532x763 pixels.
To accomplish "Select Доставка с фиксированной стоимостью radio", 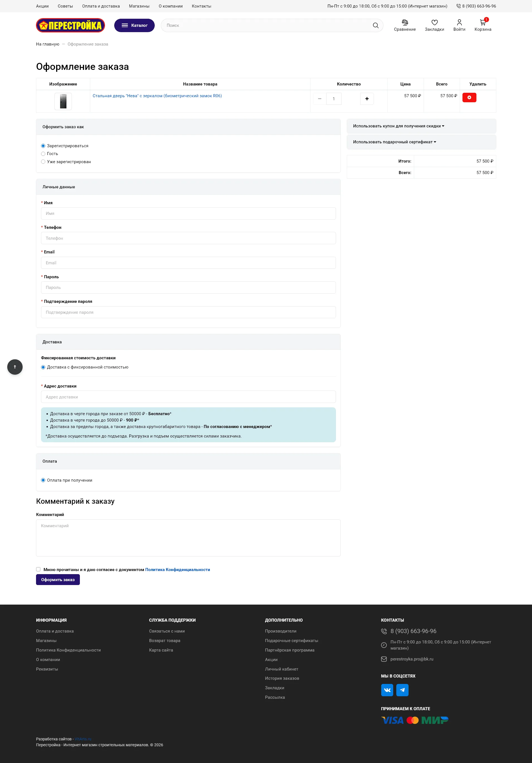I will [43, 367].
